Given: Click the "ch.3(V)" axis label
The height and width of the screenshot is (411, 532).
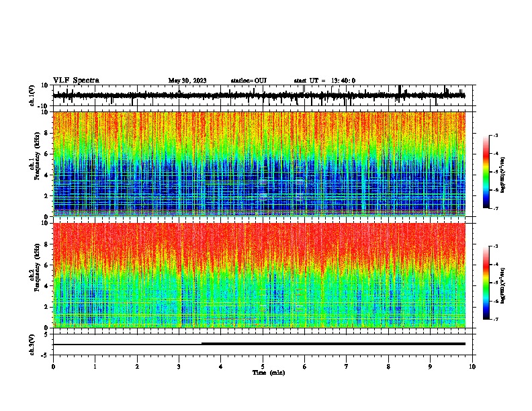Looking at the screenshot, I should point(32,345).
